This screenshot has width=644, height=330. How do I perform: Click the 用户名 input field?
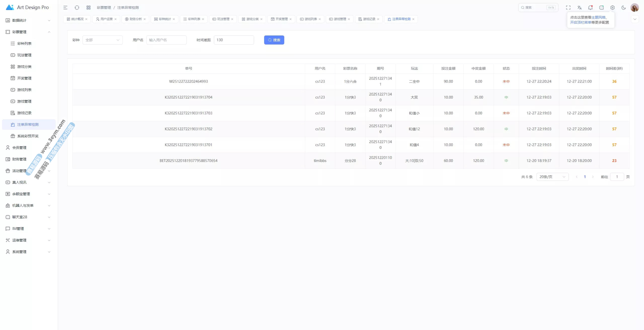(166, 40)
